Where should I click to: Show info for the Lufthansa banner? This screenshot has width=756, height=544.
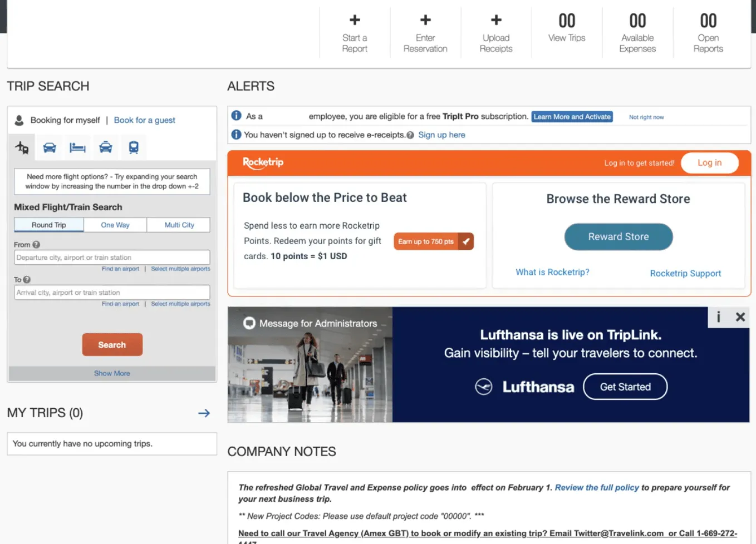click(x=718, y=317)
